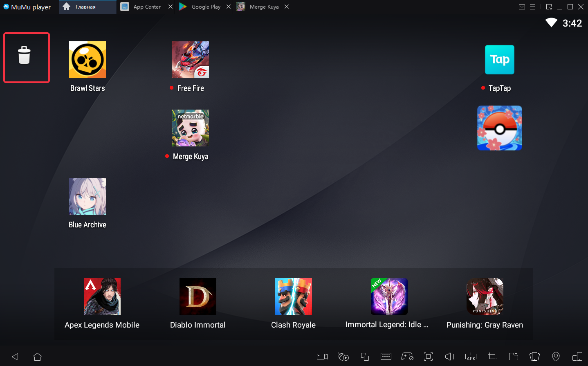
Task: Open the operation recorder macro tool
Action: [343, 357]
